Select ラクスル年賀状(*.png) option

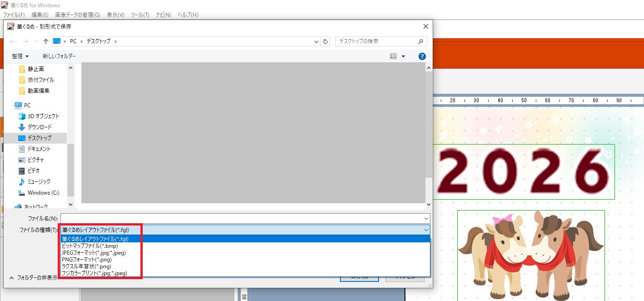87,266
